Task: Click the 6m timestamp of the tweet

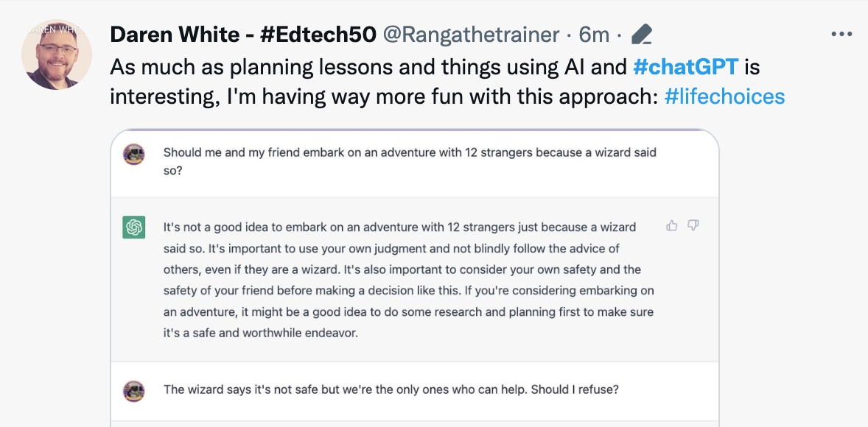Action: pos(595,35)
